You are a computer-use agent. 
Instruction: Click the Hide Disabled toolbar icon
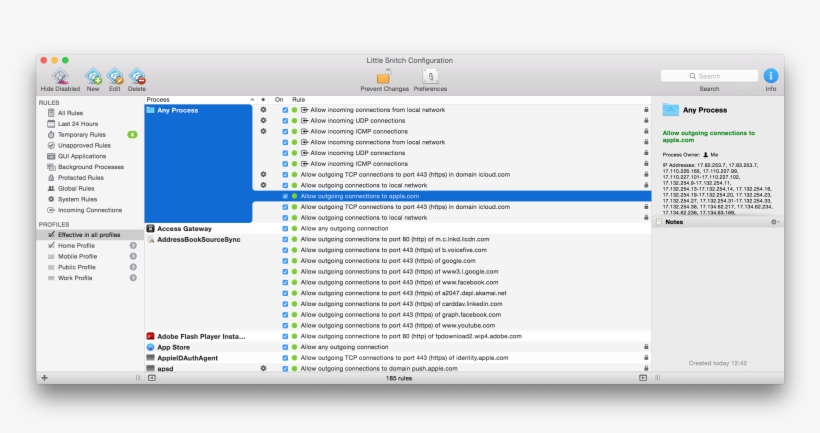click(x=60, y=77)
